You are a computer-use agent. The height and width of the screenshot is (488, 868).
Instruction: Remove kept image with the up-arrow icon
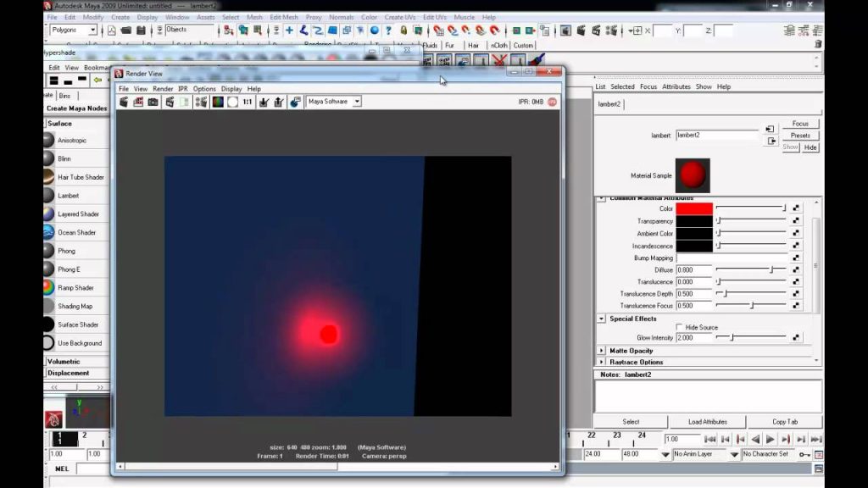pos(278,102)
